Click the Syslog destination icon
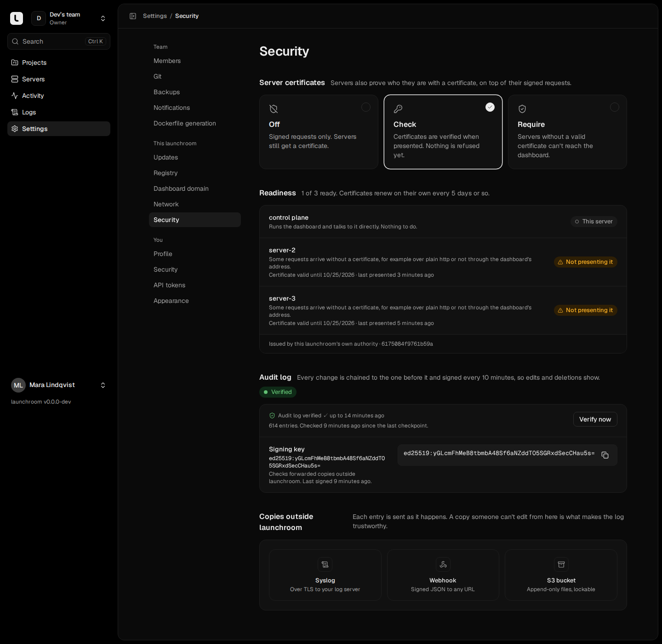 [x=325, y=564]
